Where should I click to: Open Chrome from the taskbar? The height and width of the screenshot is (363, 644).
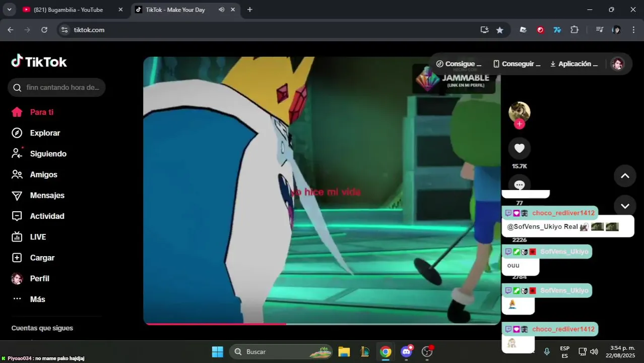point(385,351)
